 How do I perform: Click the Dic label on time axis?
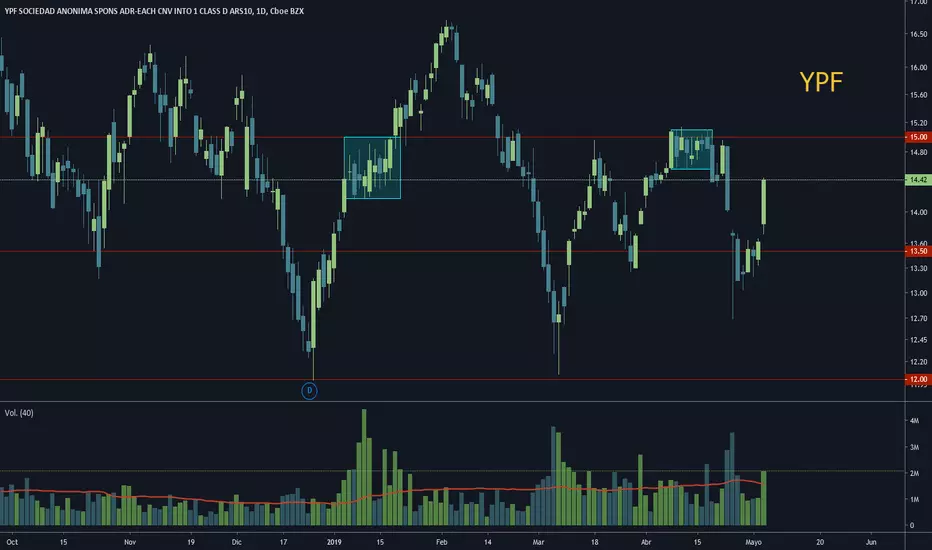[237, 542]
